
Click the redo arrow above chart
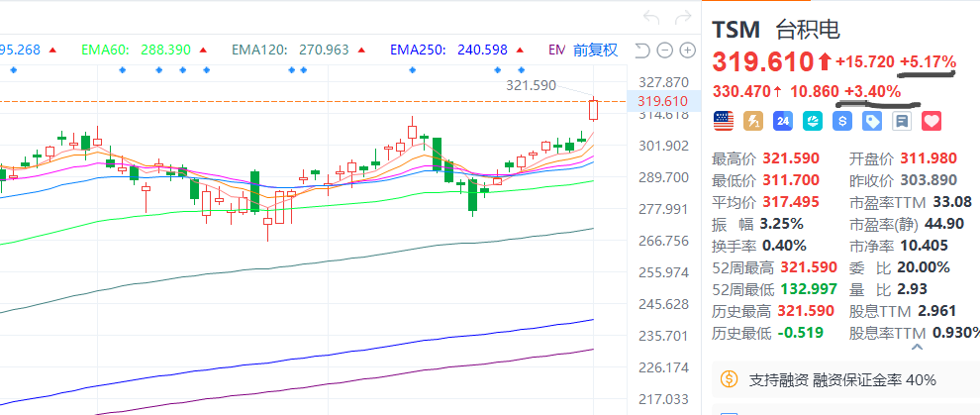681,17
